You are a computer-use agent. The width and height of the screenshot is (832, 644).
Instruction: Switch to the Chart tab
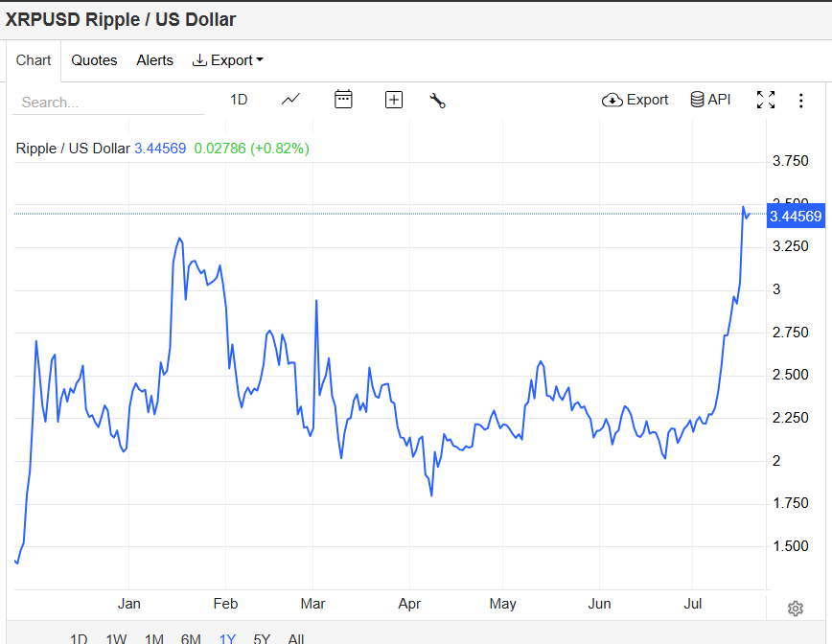(34, 60)
